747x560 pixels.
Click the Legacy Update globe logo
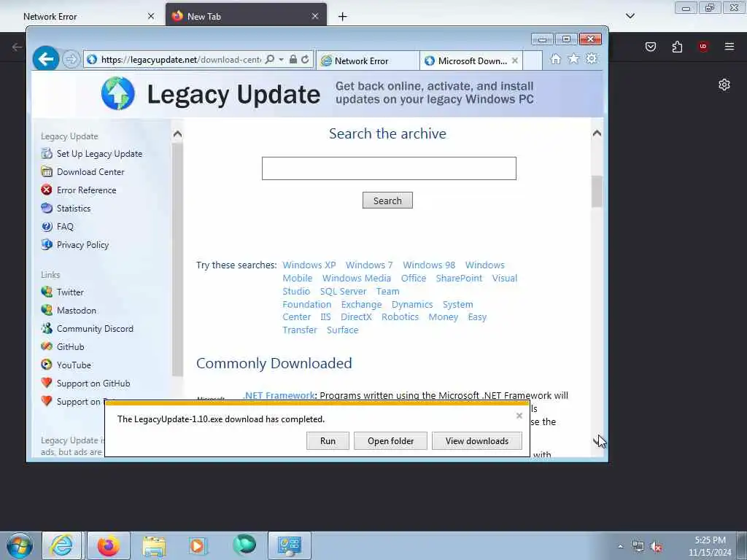[x=118, y=93]
